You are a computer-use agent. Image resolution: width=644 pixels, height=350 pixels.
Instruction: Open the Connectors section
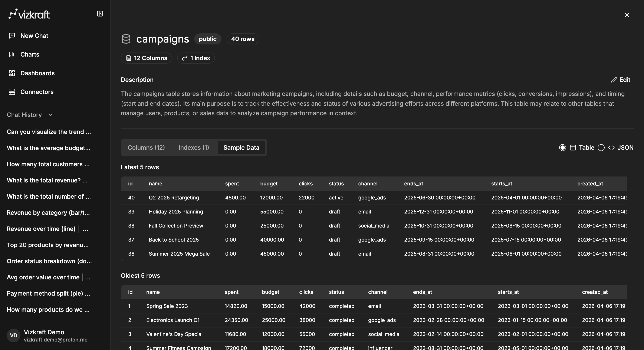pos(37,92)
